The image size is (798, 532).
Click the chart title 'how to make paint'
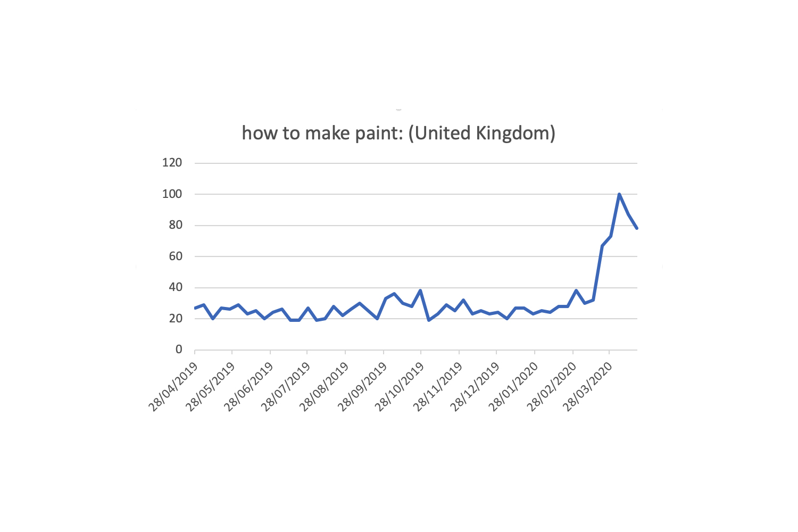pos(398,133)
